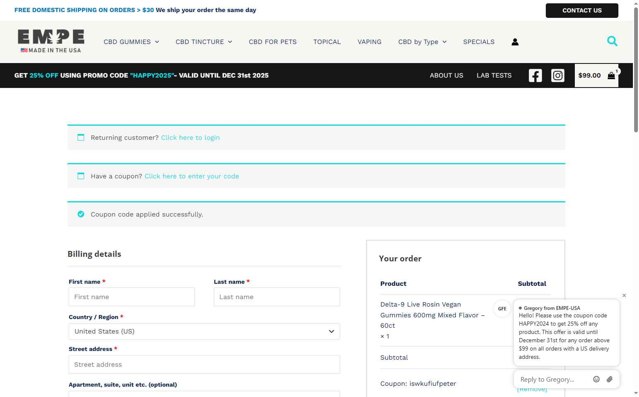This screenshot has width=639, height=397.
Task: Open the SPECIALS page
Action: (479, 42)
